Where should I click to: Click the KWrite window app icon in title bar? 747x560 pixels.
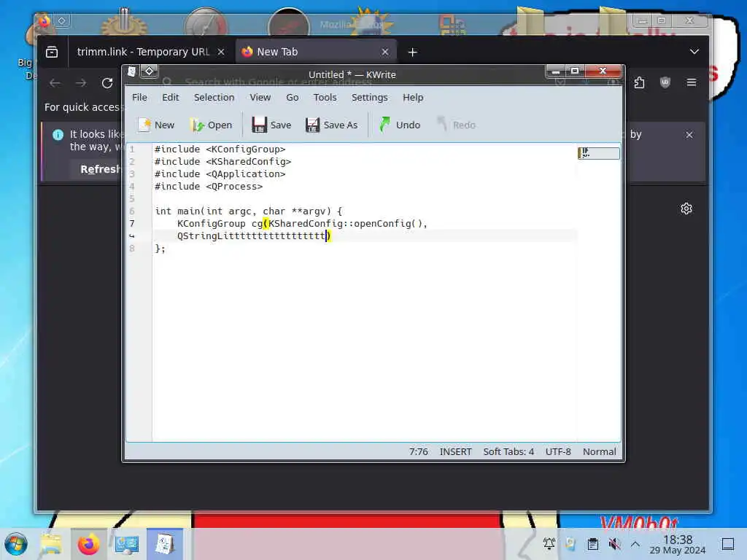132,71
